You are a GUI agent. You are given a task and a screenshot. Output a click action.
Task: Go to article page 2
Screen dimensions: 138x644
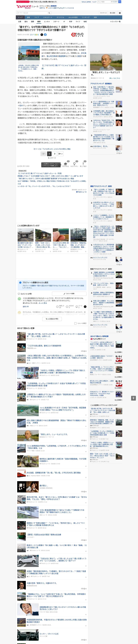click(x=55, y=154)
